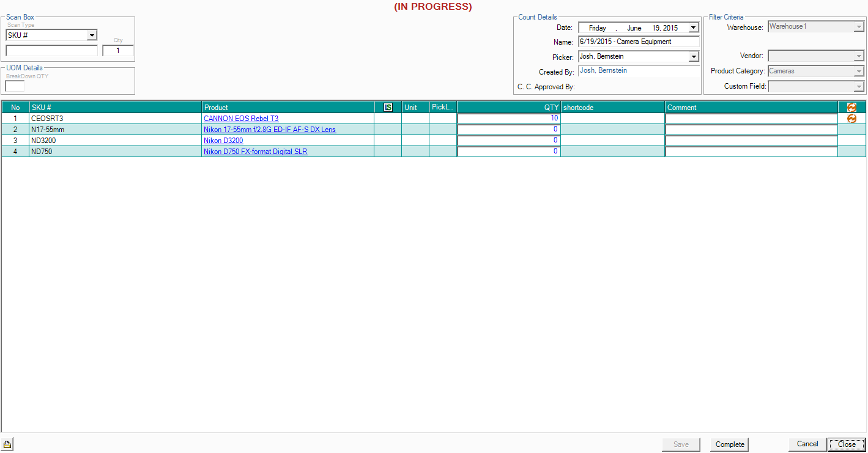Viewport: 868px width, 453px height.
Task: Open the CANNON EOS Rebel T3 link
Action: (241, 119)
